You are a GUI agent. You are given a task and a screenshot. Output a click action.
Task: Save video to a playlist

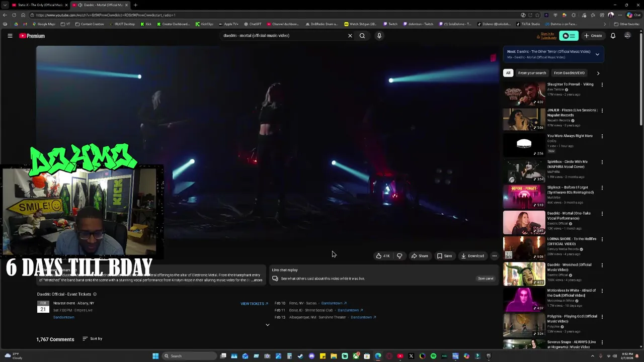[x=444, y=256]
